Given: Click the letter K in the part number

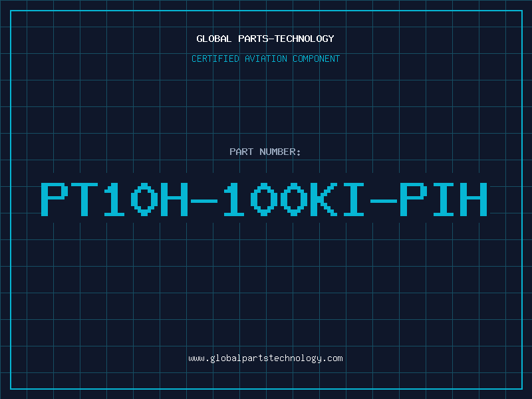Looking at the screenshot, I should click(x=324, y=199).
